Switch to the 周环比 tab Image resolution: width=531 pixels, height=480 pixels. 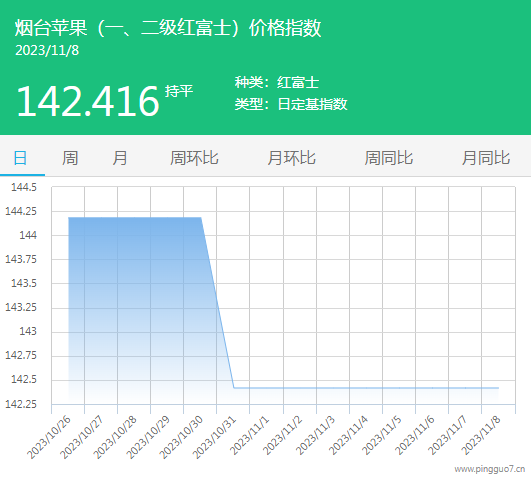coord(194,158)
